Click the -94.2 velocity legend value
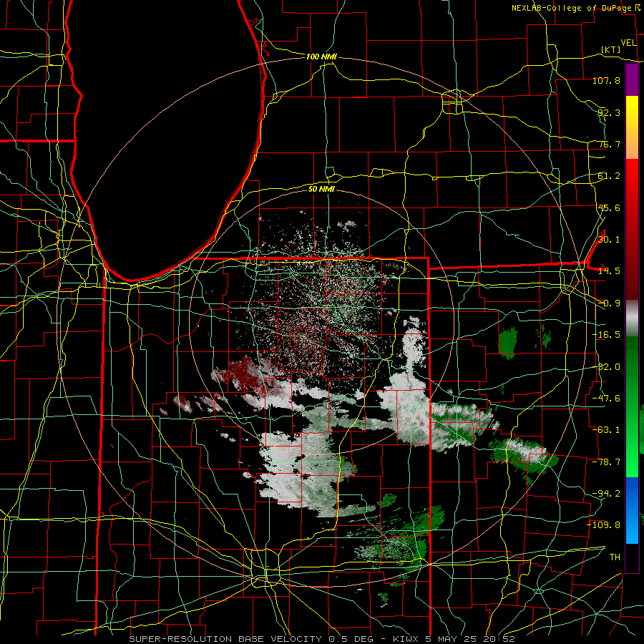The image size is (644, 644). coord(606,494)
